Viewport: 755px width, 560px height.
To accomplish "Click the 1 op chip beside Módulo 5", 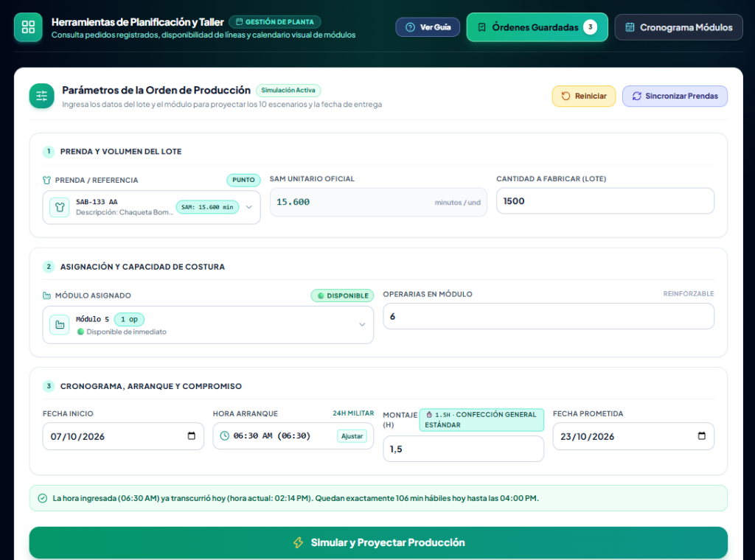I will point(129,320).
